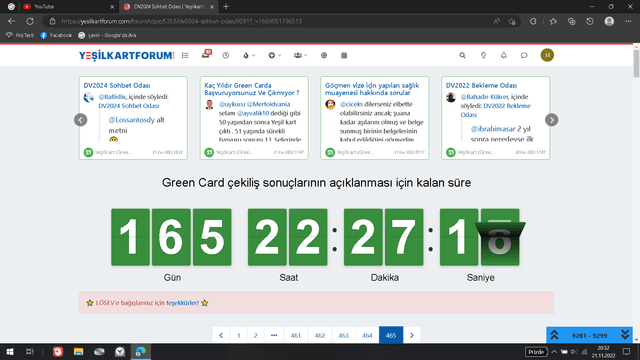Open notifications bell icon
Screen dimensions: 640x360
tap(504, 55)
